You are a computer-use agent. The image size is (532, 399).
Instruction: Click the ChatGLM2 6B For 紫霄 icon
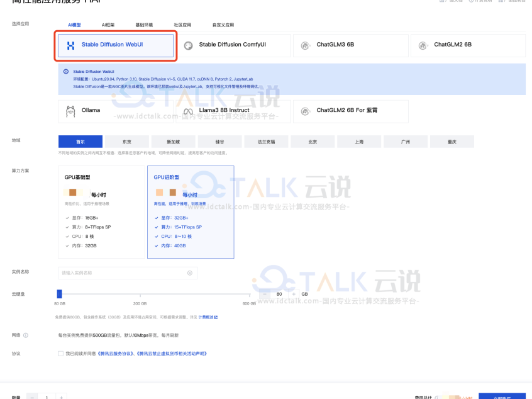[306, 111]
